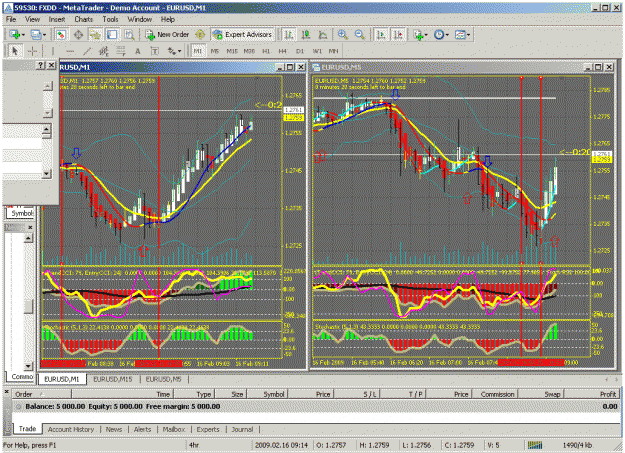Image resolution: width=625 pixels, height=453 pixels.
Task: Select the Text Label tool
Action: [x=154, y=51]
